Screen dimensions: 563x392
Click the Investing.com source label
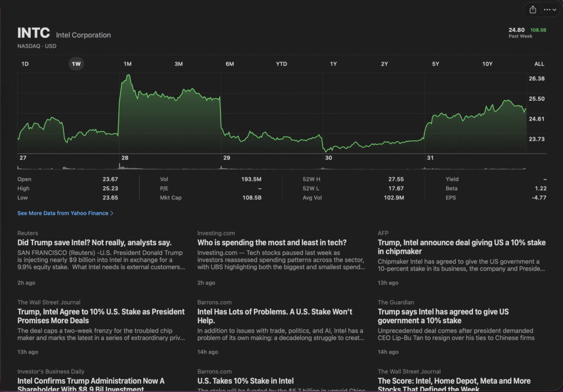(216, 233)
